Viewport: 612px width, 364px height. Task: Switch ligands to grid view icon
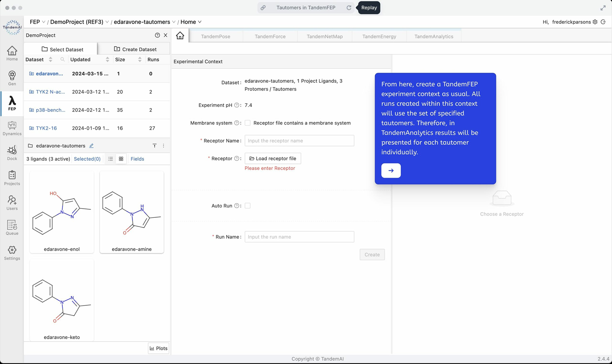click(121, 159)
